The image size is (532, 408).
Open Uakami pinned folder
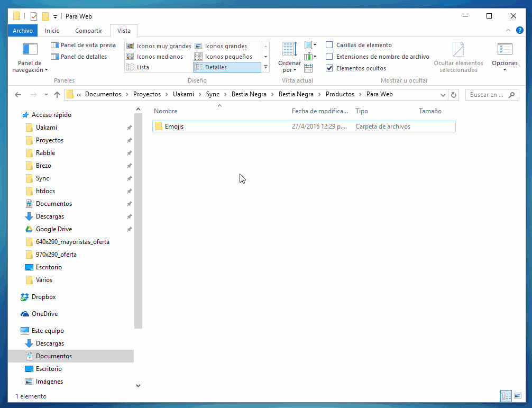point(47,128)
